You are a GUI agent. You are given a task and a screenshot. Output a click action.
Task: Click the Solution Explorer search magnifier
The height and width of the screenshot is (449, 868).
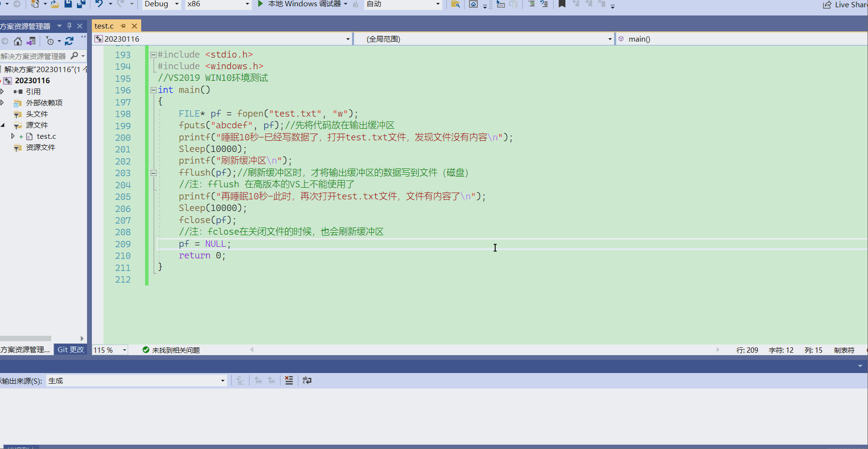point(74,56)
